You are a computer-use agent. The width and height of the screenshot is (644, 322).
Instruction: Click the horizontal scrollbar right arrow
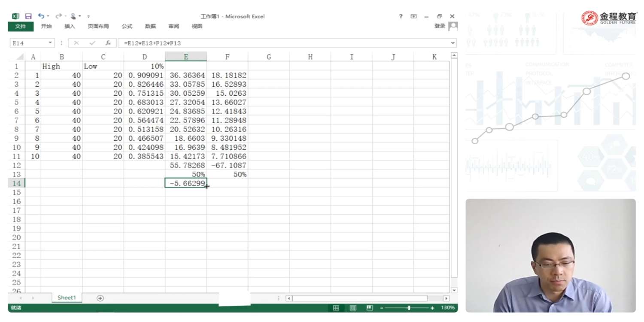point(447,298)
